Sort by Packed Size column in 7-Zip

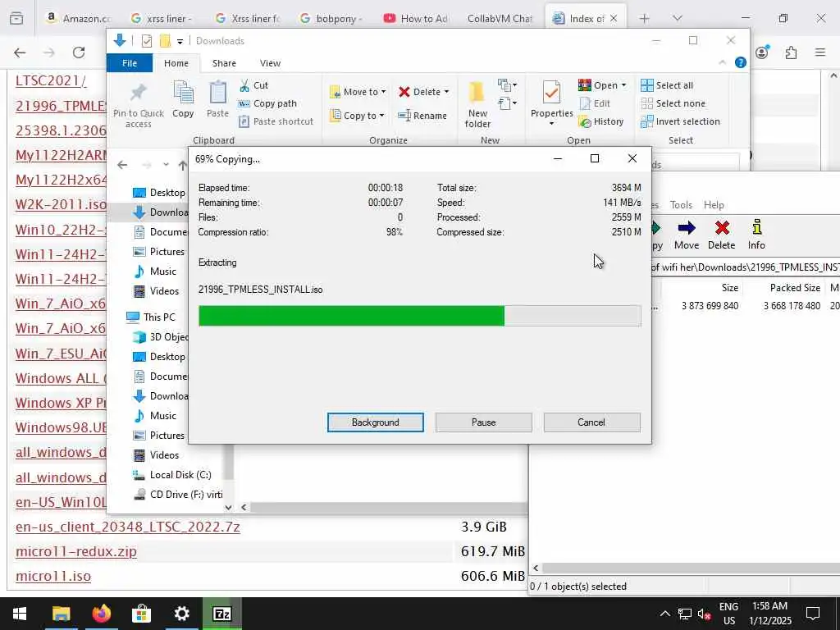[x=795, y=288]
